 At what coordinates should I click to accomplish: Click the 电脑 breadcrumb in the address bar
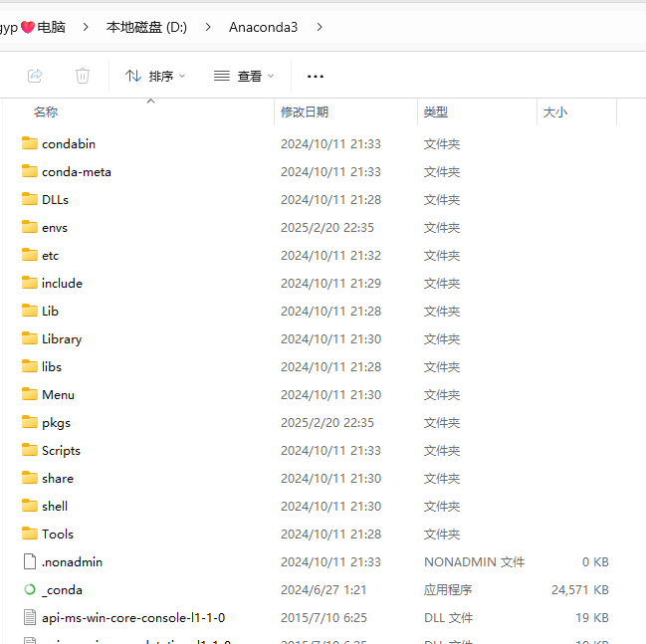click(x=51, y=27)
